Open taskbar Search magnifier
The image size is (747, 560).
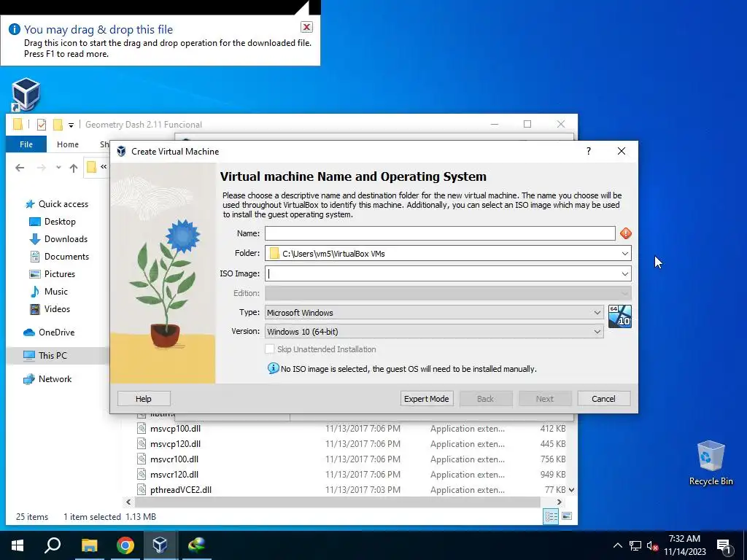tap(53, 545)
